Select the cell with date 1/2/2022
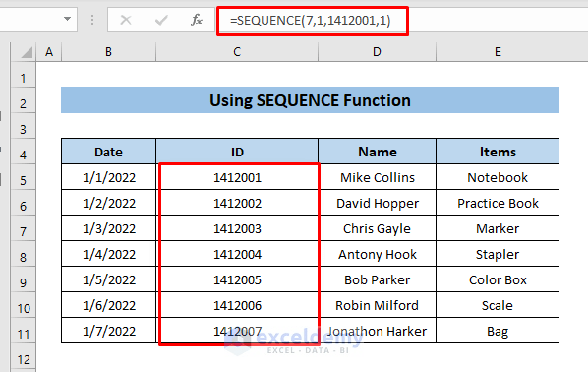Image resolution: width=588 pixels, height=372 pixels. tap(108, 203)
